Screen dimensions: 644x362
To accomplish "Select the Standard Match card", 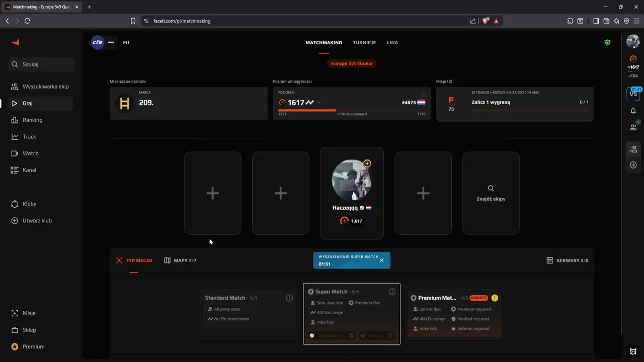I will pyautogui.click(x=250, y=314).
